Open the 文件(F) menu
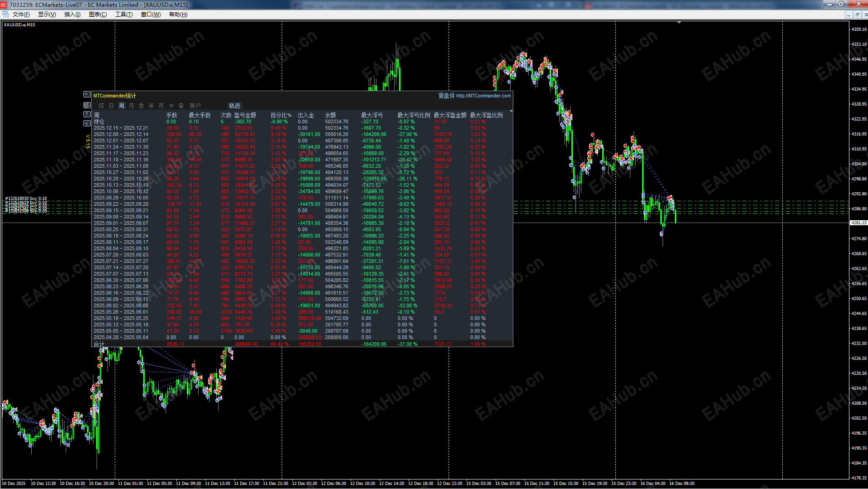 coord(21,15)
